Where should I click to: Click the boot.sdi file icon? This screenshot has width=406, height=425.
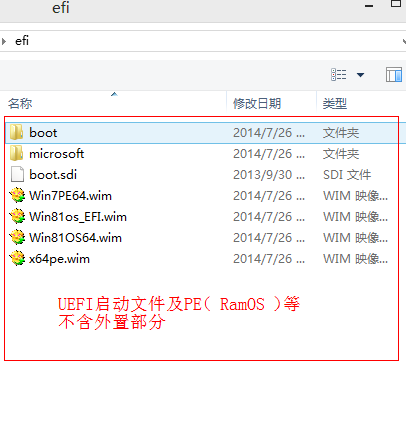(x=17, y=174)
